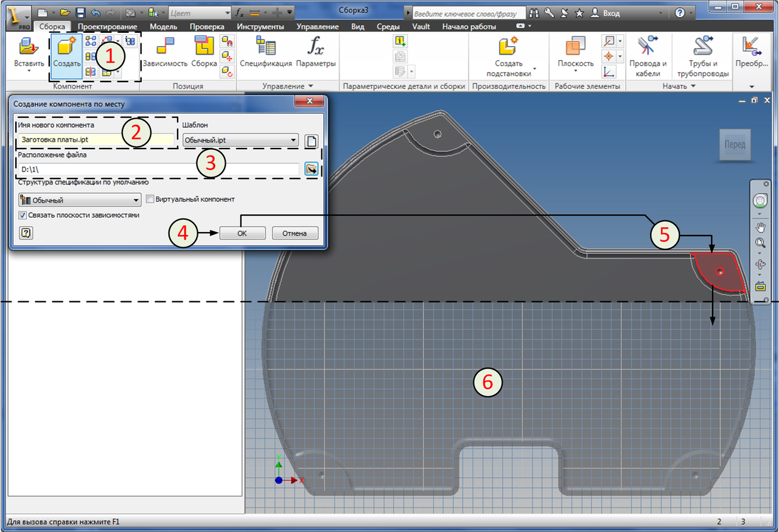Uncheck Связать плоскости зависимостями checkbox
The width and height of the screenshot is (779, 532).
tap(23, 215)
